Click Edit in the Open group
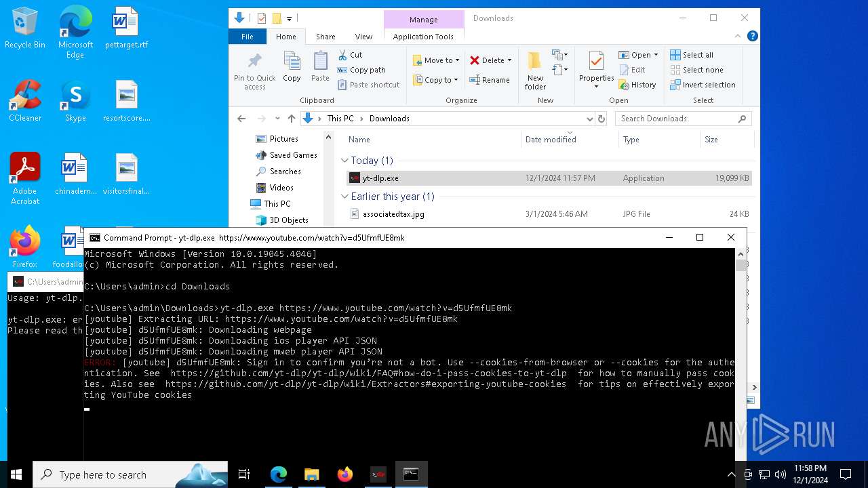Image resolution: width=868 pixels, height=488 pixels. tap(632, 70)
